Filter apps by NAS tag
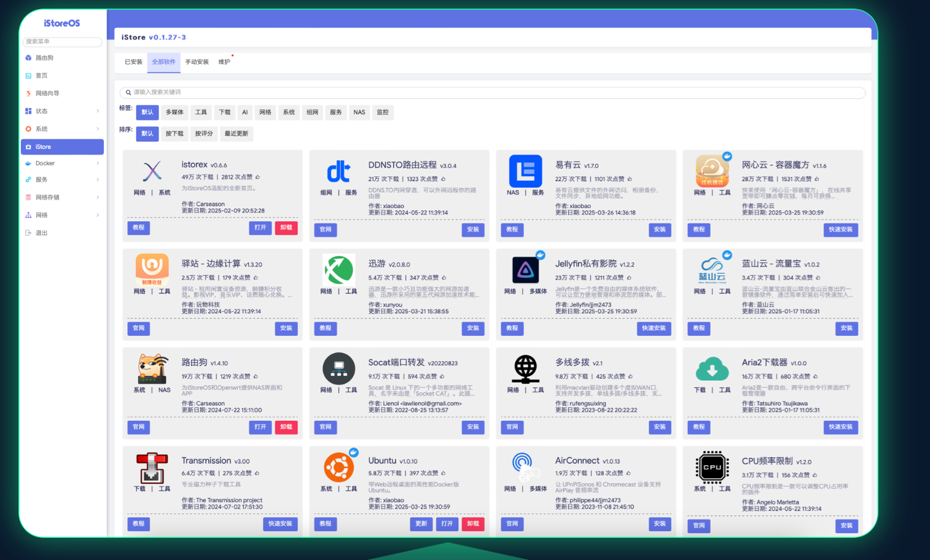The height and width of the screenshot is (560, 930). pos(359,112)
